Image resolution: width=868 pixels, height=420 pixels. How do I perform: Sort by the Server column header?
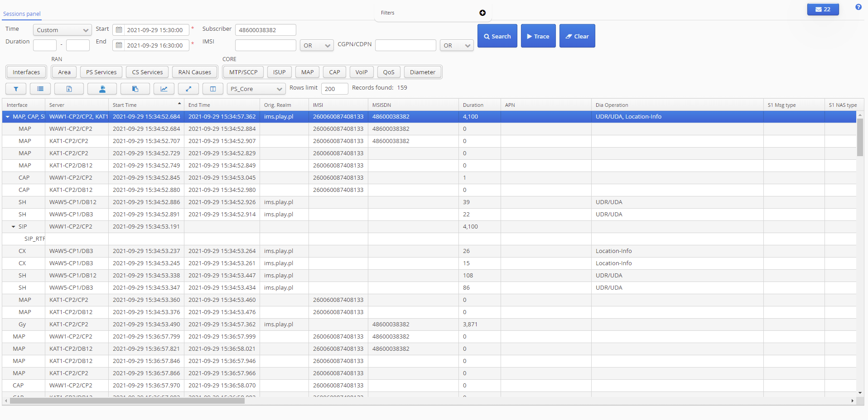[77, 105]
